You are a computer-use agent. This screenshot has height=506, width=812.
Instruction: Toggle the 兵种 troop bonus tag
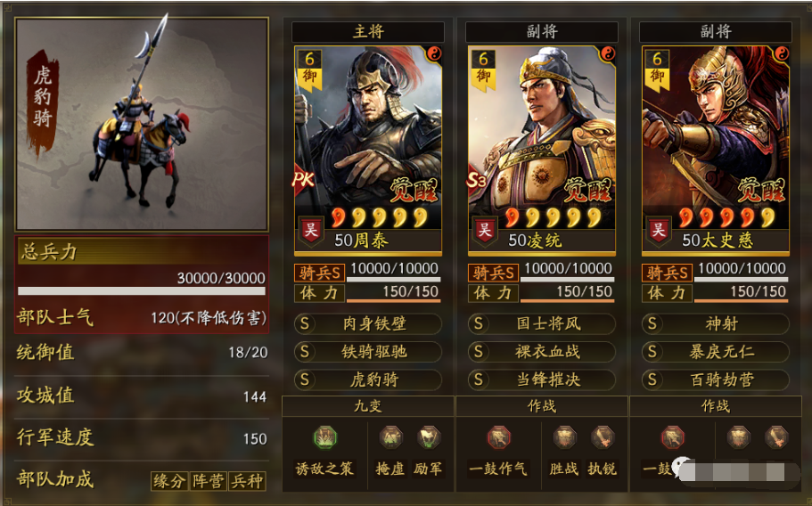pos(247,481)
